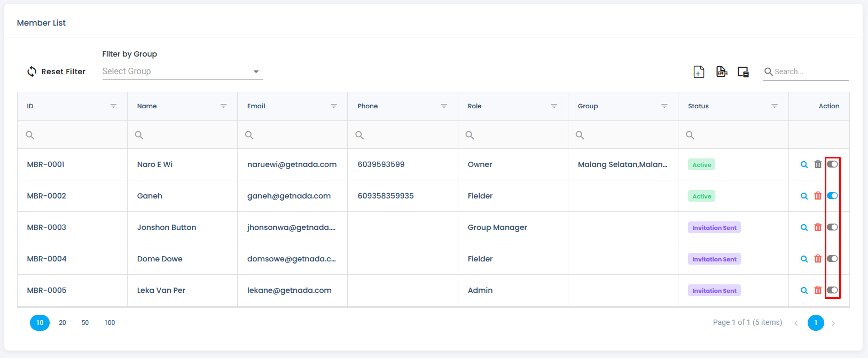Open the Email column header filter

point(334,106)
